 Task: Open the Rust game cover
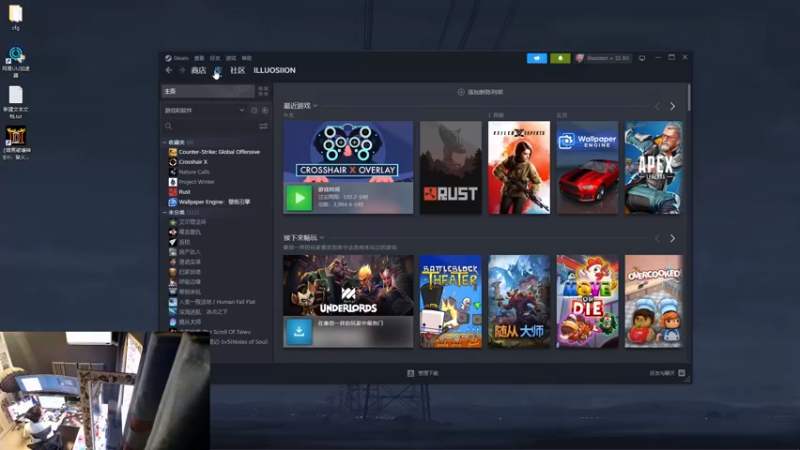tap(451, 168)
